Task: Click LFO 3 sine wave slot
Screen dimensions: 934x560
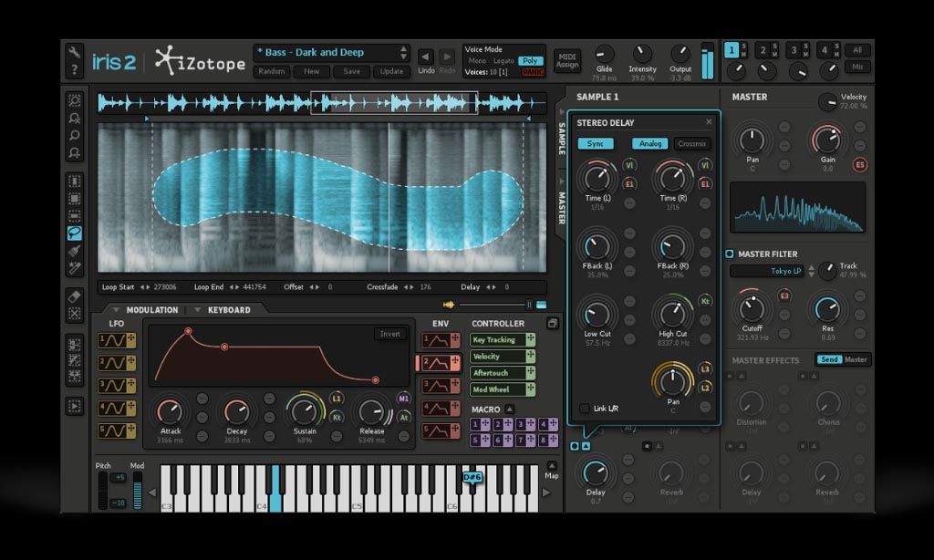Action: pos(117,386)
